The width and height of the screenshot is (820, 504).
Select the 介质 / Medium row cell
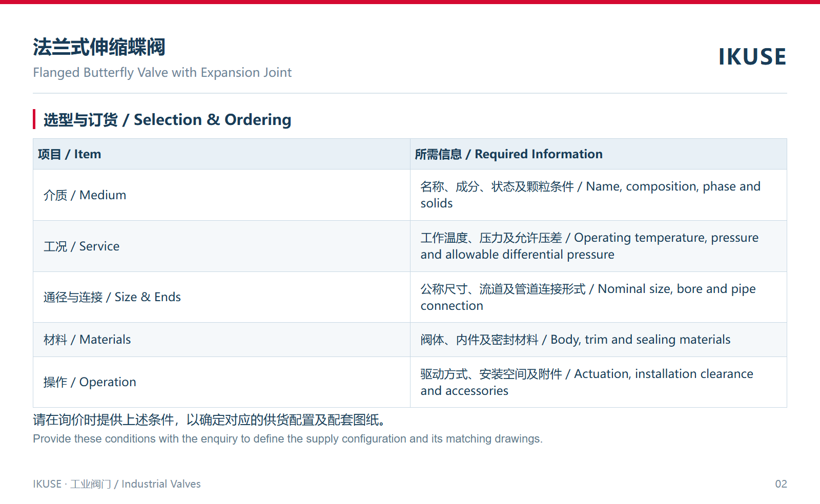click(x=221, y=195)
